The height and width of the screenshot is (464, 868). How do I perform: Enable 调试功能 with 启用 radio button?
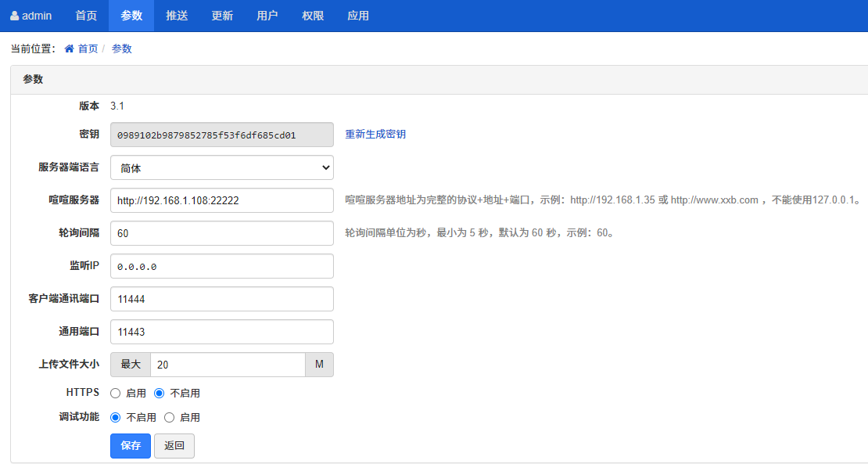point(169,418)
